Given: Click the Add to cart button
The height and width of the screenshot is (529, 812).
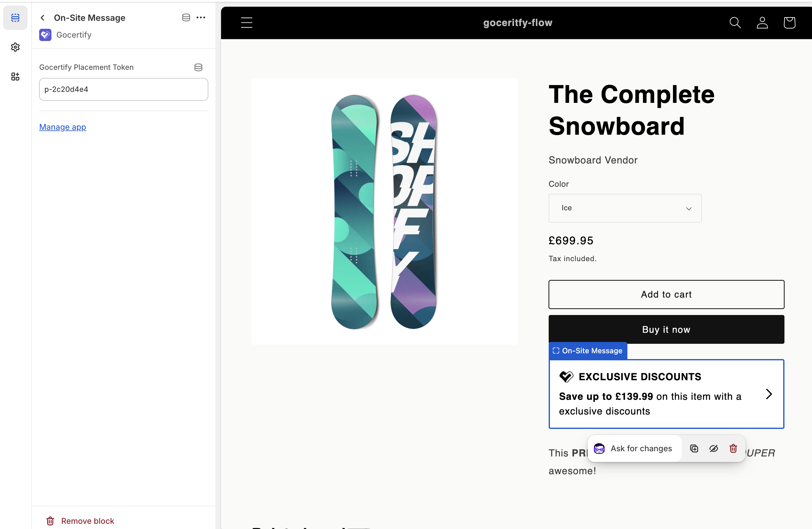Looking at the screenshot, I should click(x=666, y=294).
